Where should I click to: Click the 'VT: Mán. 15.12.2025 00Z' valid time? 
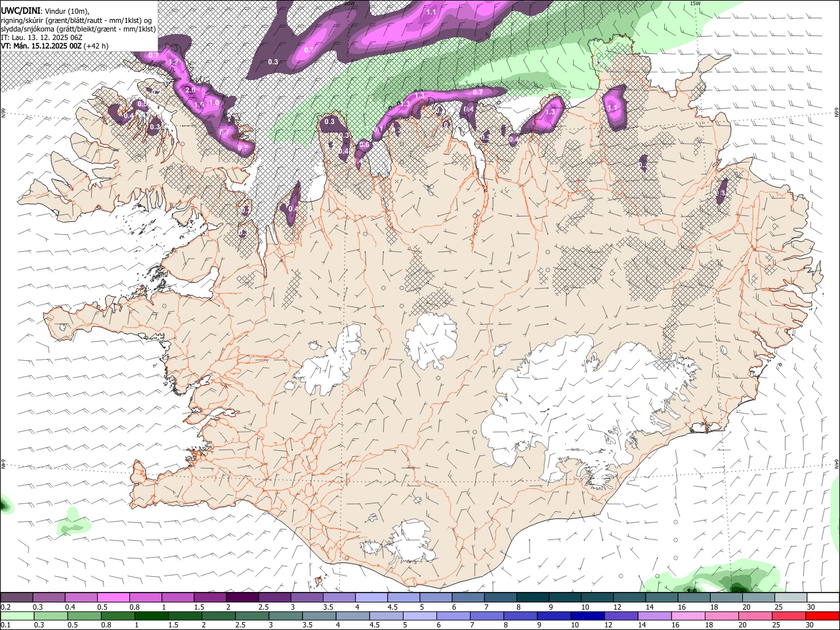(x=41, y=46)
